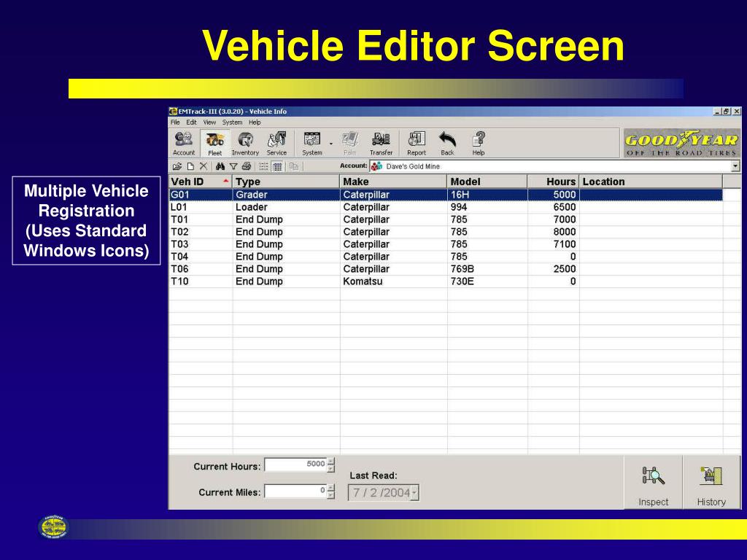Increase Current Hours with up spinner
747x560 pixels.
point(331,462)
